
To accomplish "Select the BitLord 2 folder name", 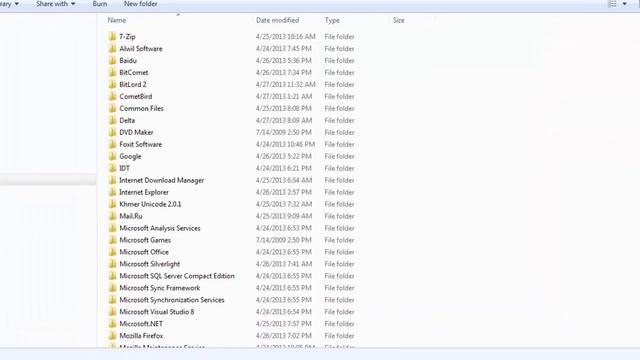I will click(133, 84).
